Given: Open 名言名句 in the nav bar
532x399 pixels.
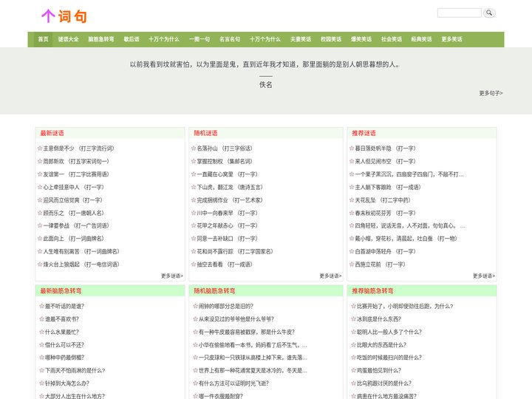Looking at the screenshot, I should coord(230,39).
